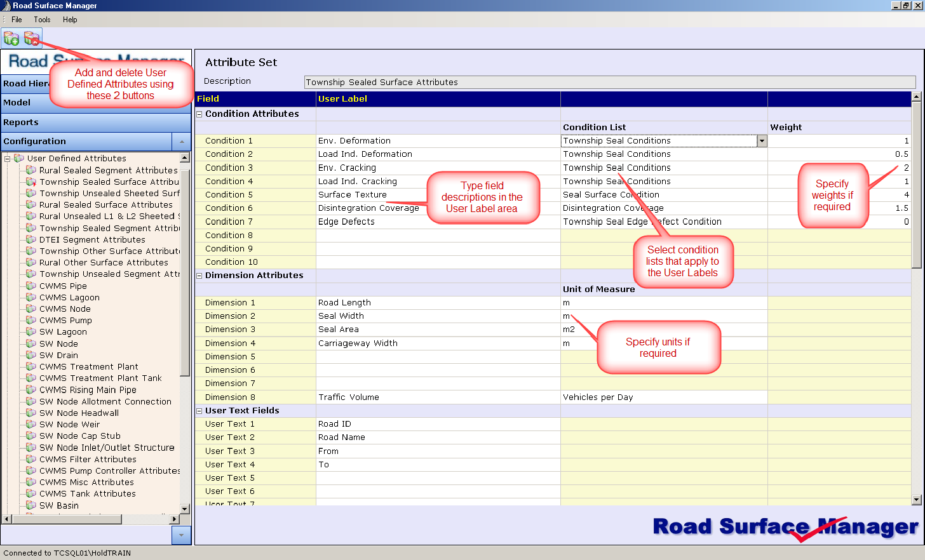Click icon beside CWMS Node
This screenshot has height=560, width=925.
[x=30, y=309]
